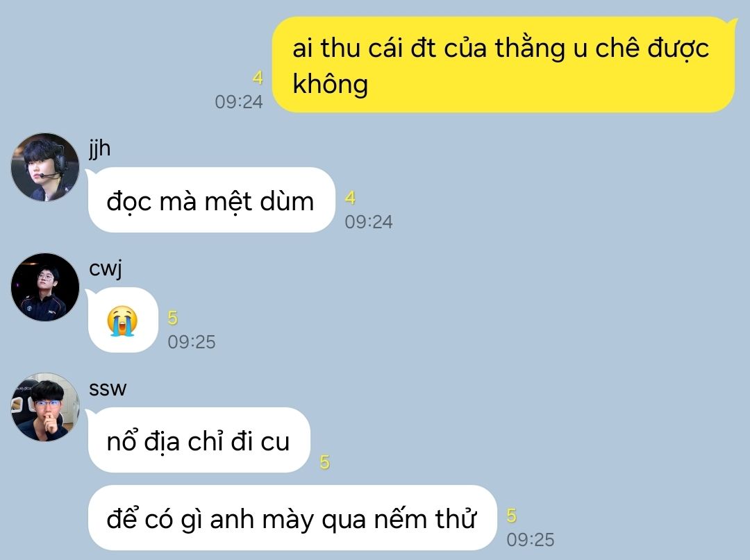
Task: Tap unread count 5 beside last ssw message
Action: coord(511,516)
